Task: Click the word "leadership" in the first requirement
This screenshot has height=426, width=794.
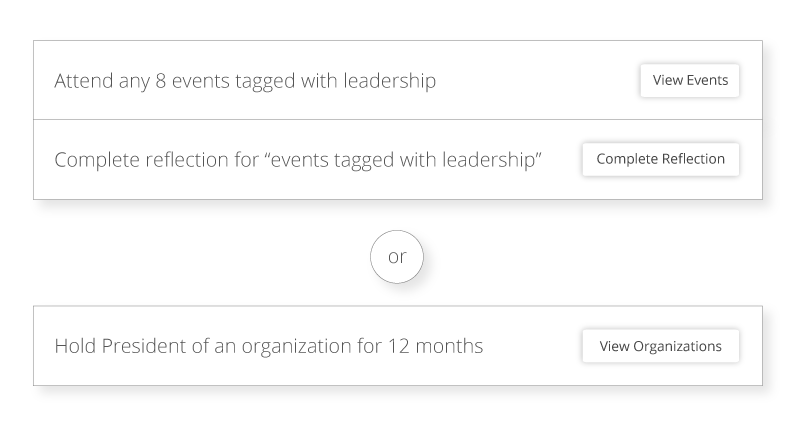Action: click(387, 81)
